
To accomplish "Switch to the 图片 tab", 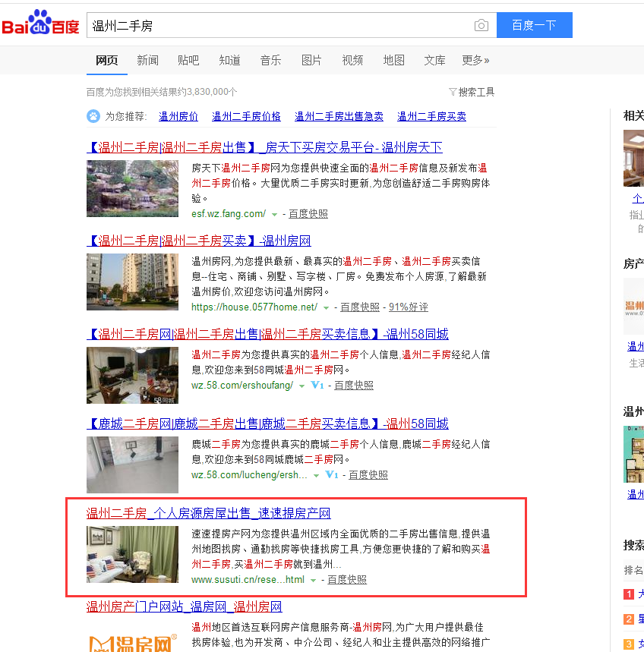I will point(311,60).
